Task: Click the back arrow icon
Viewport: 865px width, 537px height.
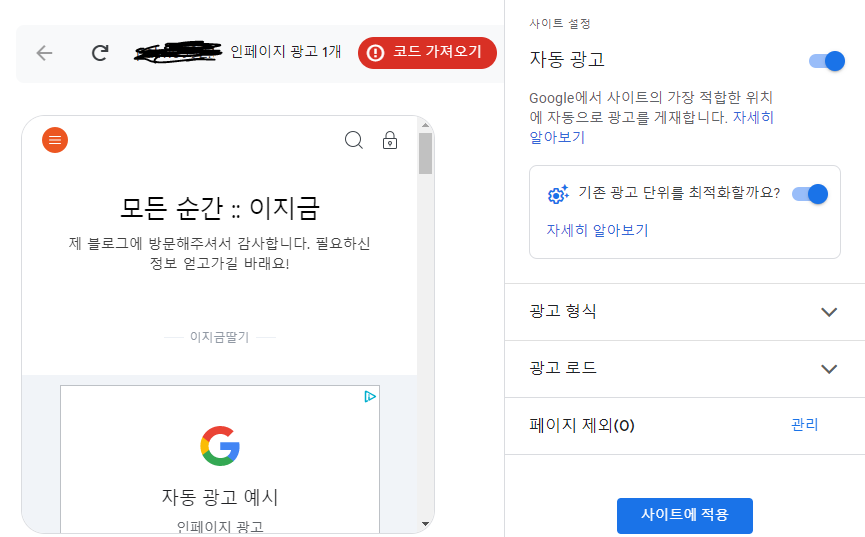Action: (x=44, y=53)
